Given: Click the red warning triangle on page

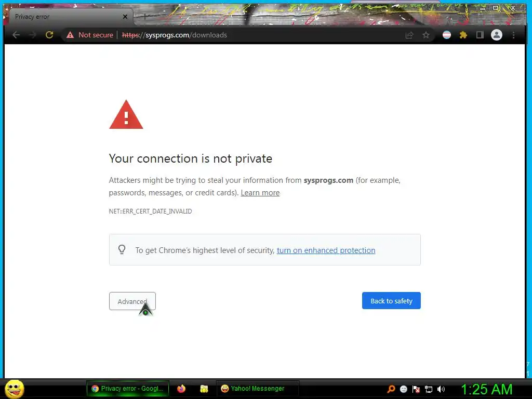Looking at the screenshot, I should click(x=126, y=114).
